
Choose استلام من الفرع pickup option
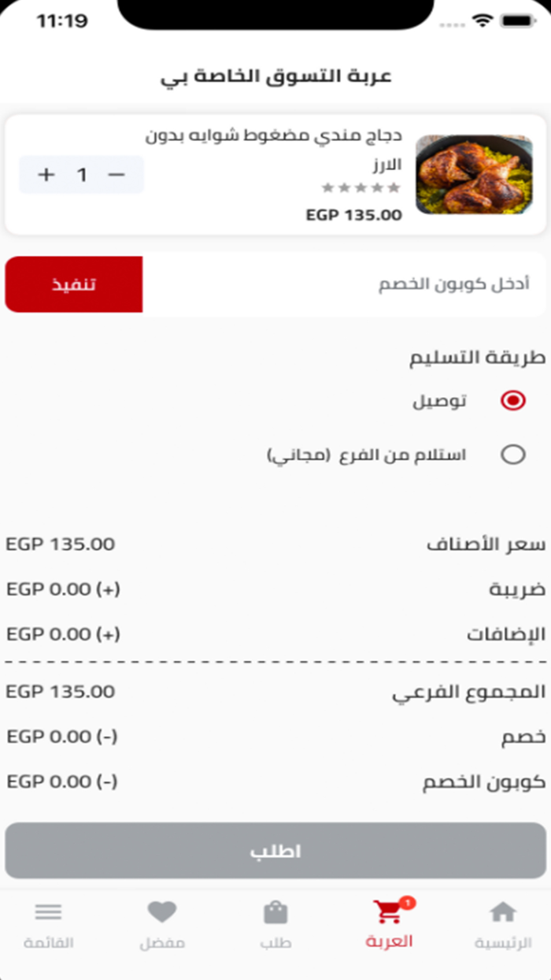click(512, 455)
